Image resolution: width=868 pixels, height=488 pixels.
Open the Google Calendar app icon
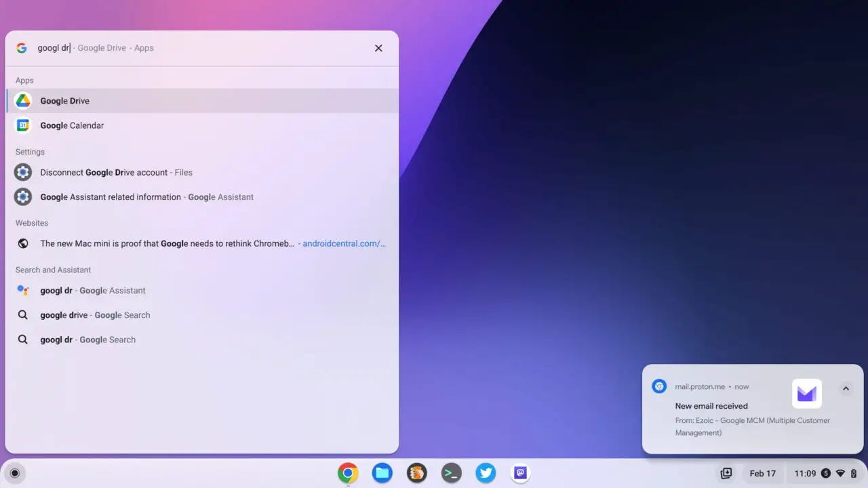tap(23, 125)
